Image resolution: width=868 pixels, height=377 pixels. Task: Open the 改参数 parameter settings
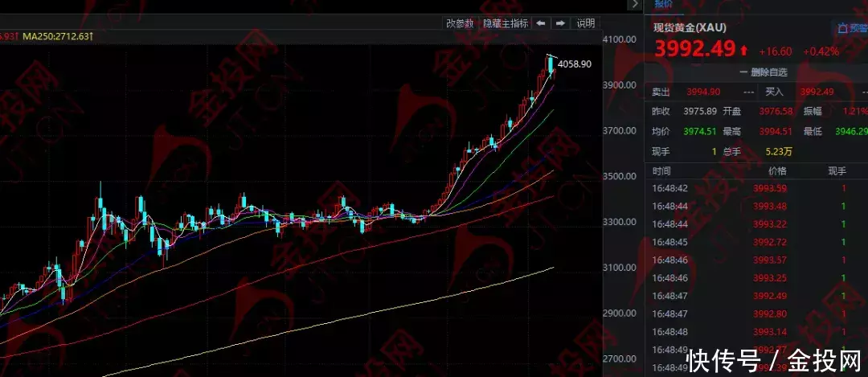(461, 23)
